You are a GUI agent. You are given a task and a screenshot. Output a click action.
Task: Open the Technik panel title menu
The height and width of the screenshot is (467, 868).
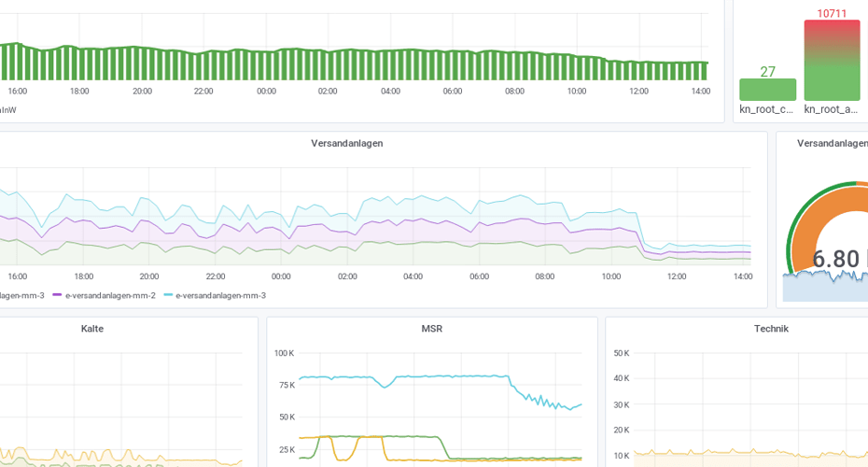[x=771, y=329]
